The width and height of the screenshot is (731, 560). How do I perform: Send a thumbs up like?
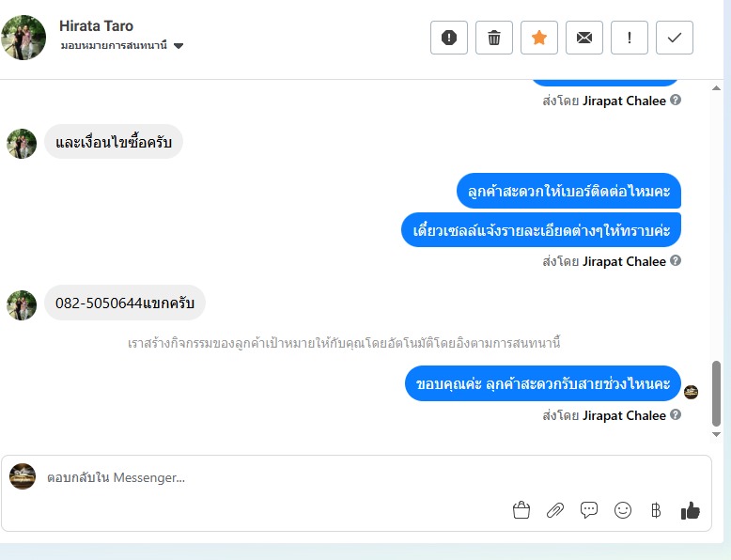point(691,510)
